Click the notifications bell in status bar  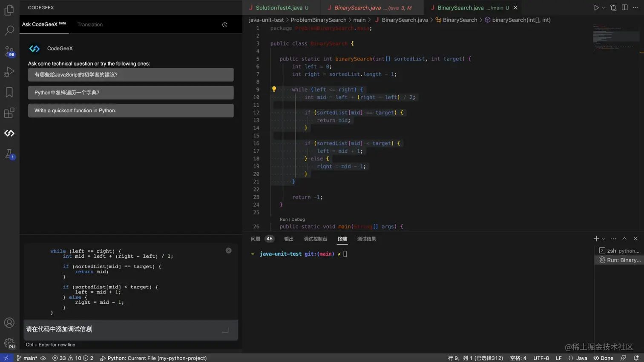[636, 358]
